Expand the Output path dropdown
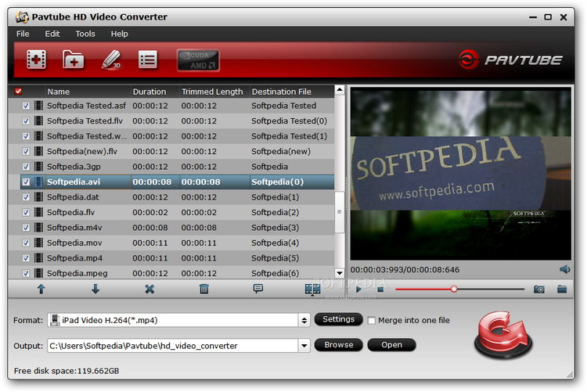Viewport: 587px width, 392px height. [304, 346]
